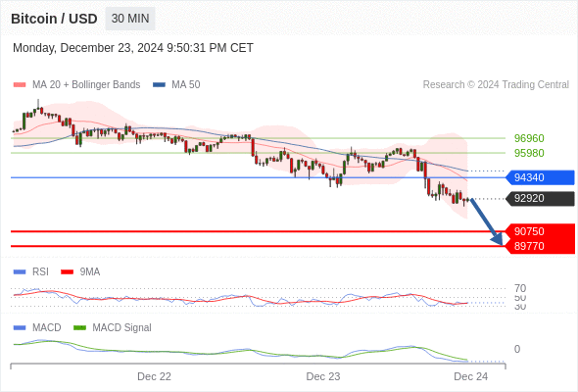Click the Dec 22 date axis label
The image size is (578, 392).
pos(154,376)
